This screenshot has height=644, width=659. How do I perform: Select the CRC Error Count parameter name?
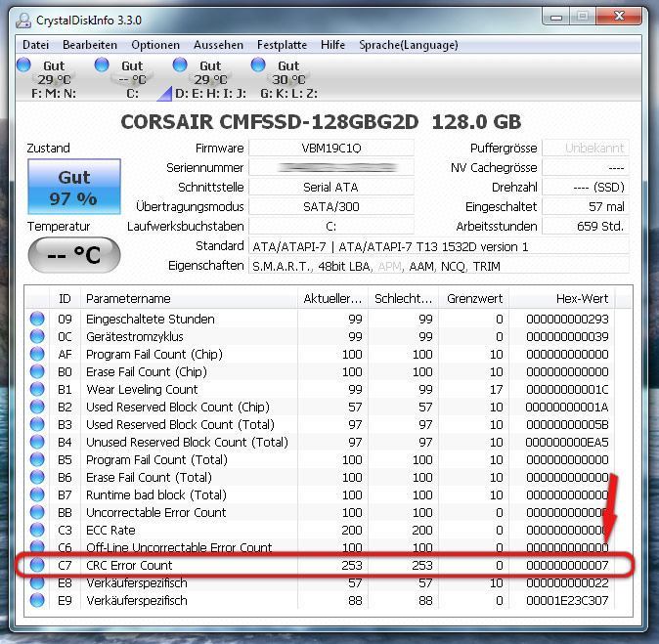pyautogui.click(x=129, y=565)
